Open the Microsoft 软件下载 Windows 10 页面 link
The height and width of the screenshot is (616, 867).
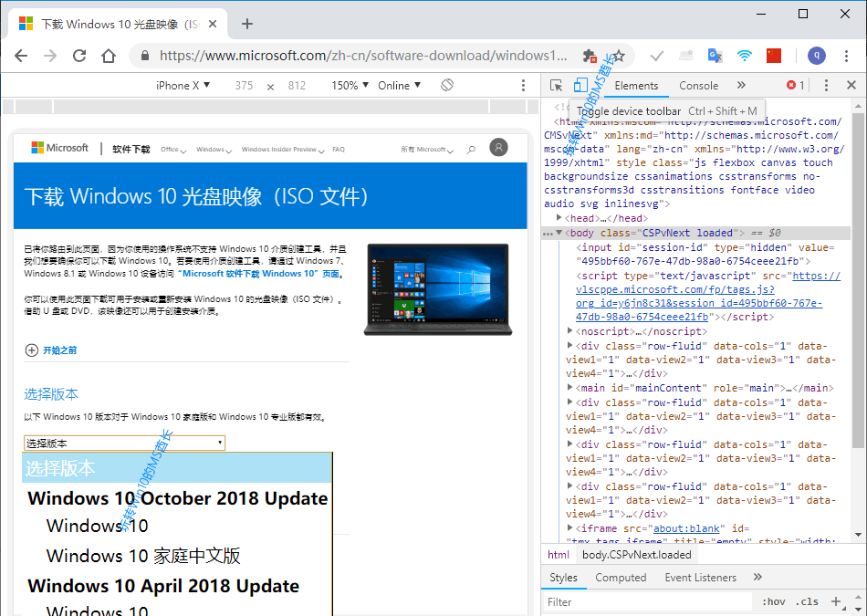point(260,274)
